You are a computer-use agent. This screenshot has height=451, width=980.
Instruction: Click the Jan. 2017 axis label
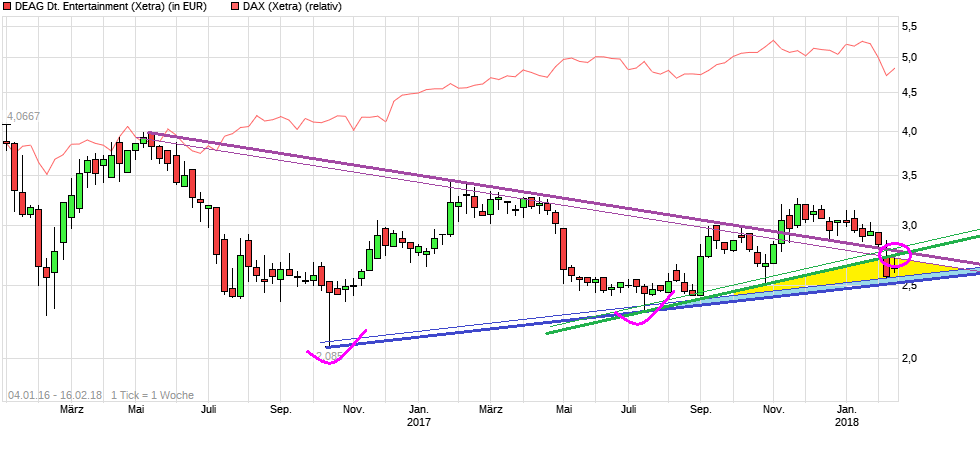pos(420,415)
